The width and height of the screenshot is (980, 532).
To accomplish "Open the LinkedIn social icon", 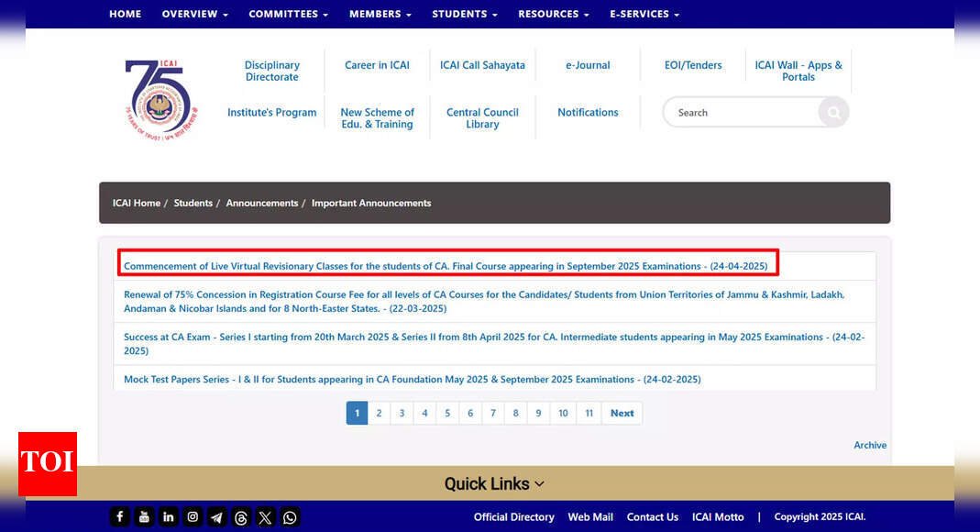I will pyautogui.click(x=168, y=517).
